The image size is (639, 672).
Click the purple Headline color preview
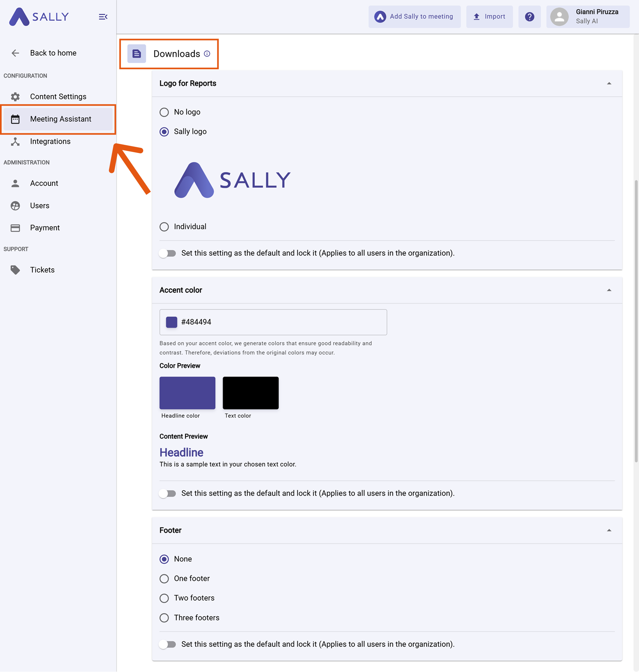coord(187,393)
